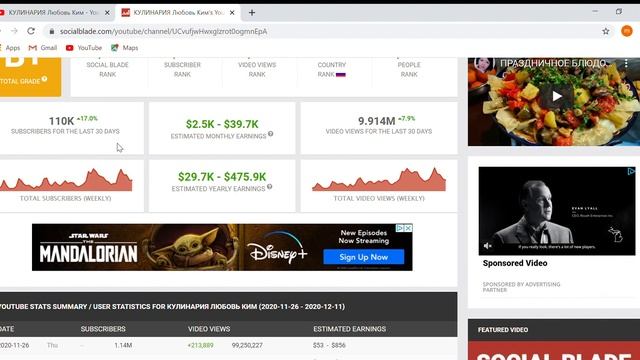This screenshot has width=640, height=360.
Task: Reload the page with the refresh icon
Action: coord(31,31)
